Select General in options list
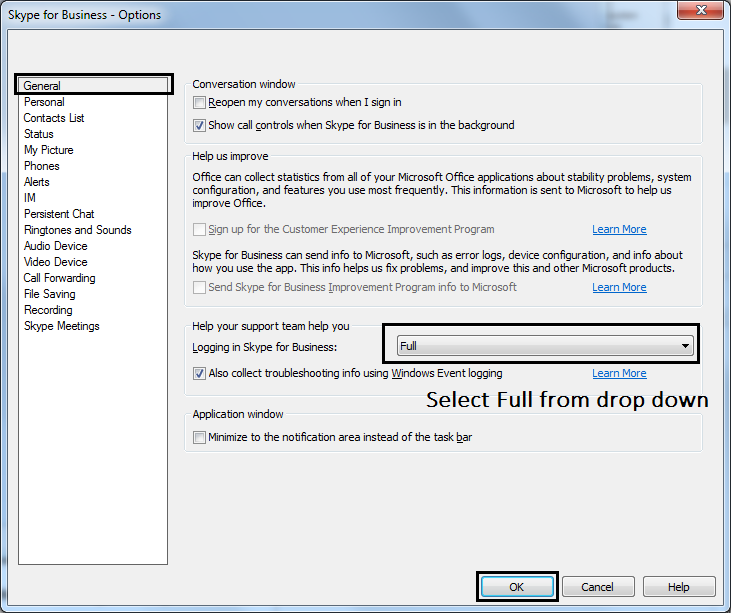This screenshot has height=613, width=731. 93,86
